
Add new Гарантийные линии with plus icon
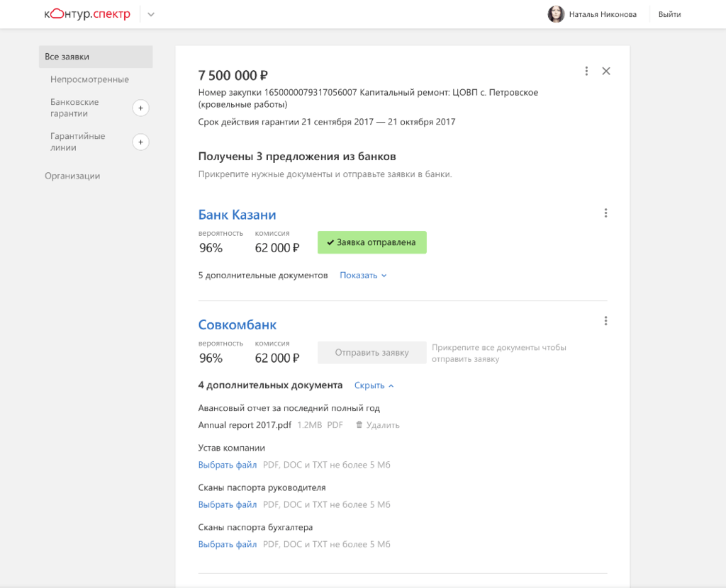141,142
